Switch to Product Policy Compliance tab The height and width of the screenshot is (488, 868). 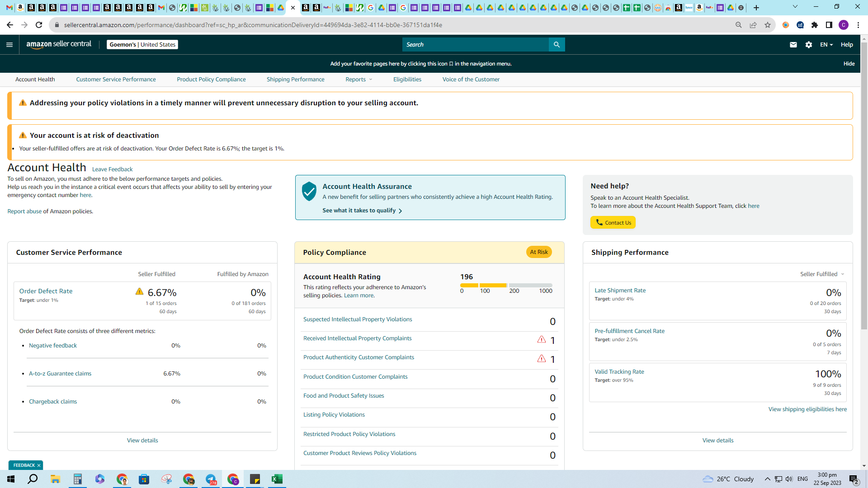(211, 80)
